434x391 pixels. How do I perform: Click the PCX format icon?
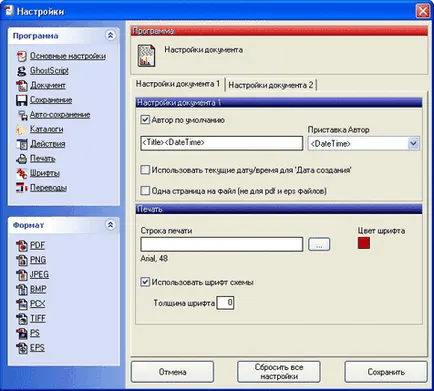coord(22,304)
